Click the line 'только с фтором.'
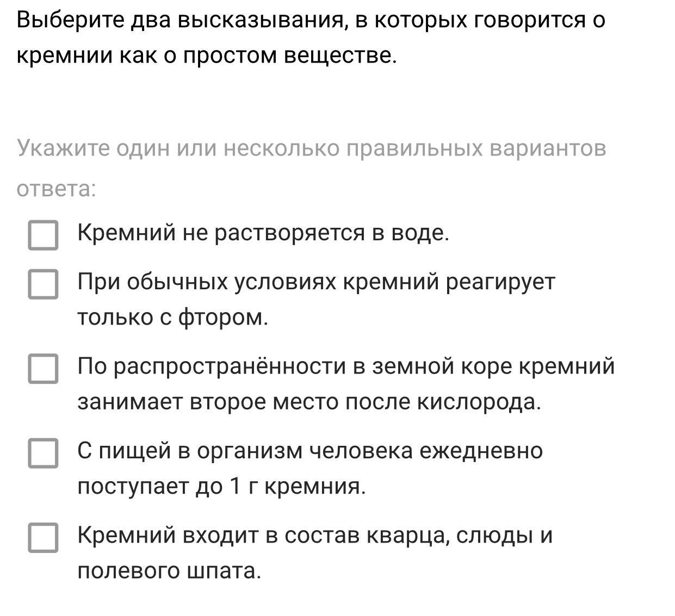The height and width of the screenshot is (616, 675). (173, 317)
